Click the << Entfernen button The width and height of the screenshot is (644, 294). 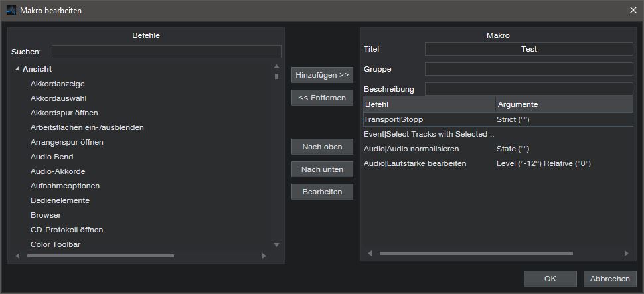(x=322, y=98)
